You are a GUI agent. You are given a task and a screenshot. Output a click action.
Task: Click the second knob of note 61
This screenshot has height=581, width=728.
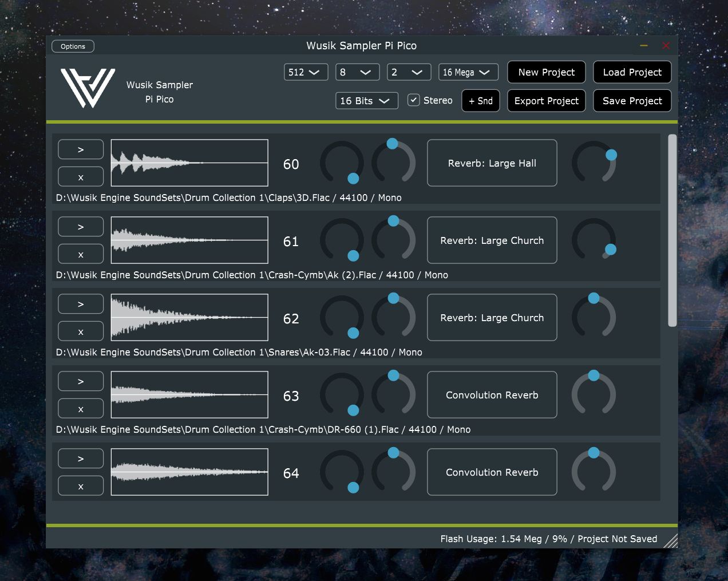pos(394,239)
